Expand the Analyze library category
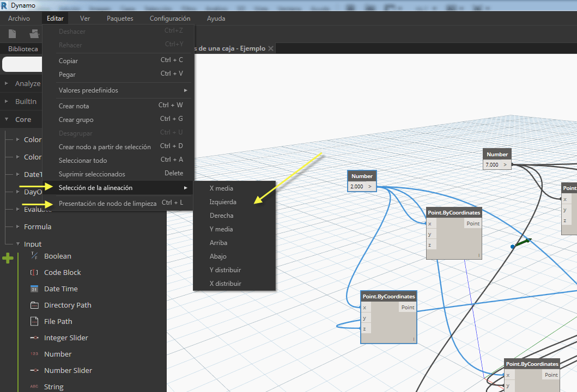The image size is (577, 392). pyautogui.click(x=6, y=83)
